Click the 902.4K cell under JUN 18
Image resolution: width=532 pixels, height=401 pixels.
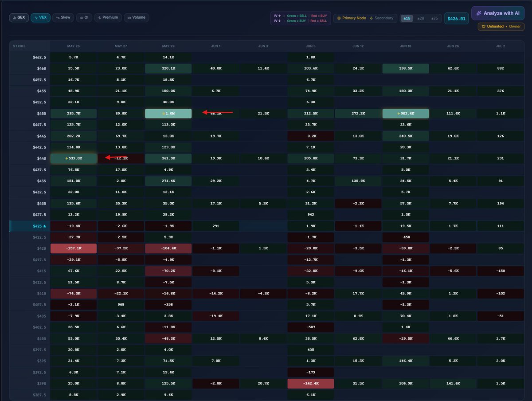(405, 114)
